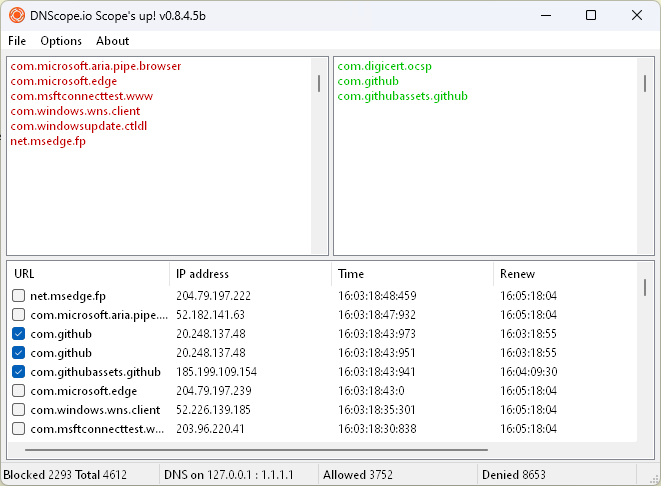Minimize the DNScope.io window

(x=546, y=16)
